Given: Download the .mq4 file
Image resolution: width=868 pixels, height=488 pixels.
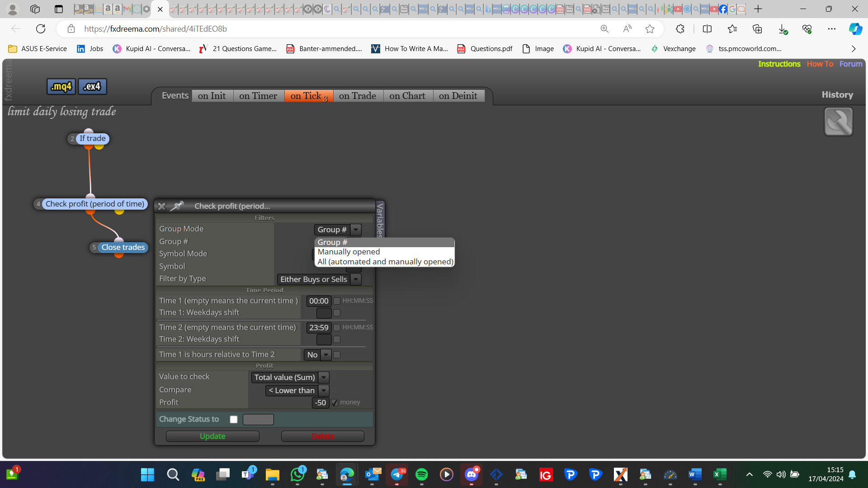Looking at the screenshot, I should click(x=61, y=86).
